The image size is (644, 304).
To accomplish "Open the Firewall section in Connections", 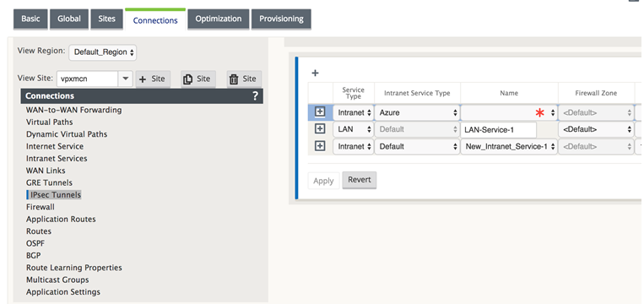I will (41, 207).
